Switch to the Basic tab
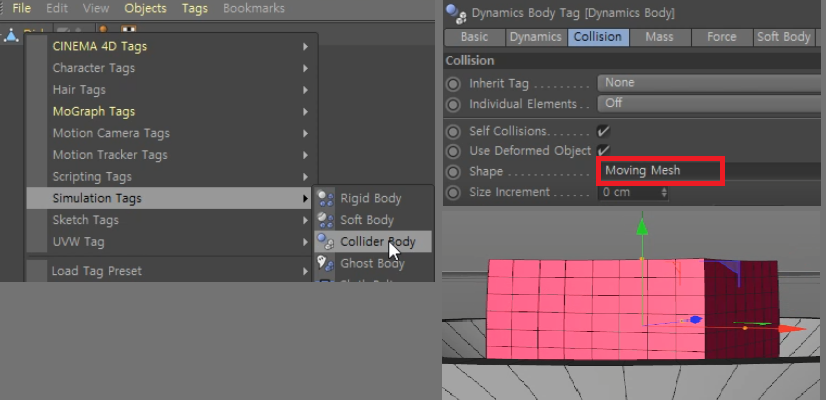Image resolution: width=826 pixels, height=400 pixels. tap(474, 37)
